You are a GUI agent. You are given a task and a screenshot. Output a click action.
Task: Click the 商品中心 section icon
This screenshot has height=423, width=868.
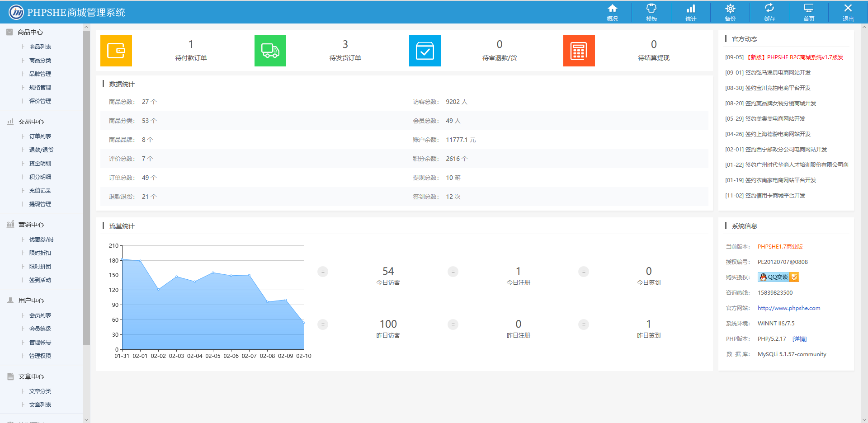[9, 32]
